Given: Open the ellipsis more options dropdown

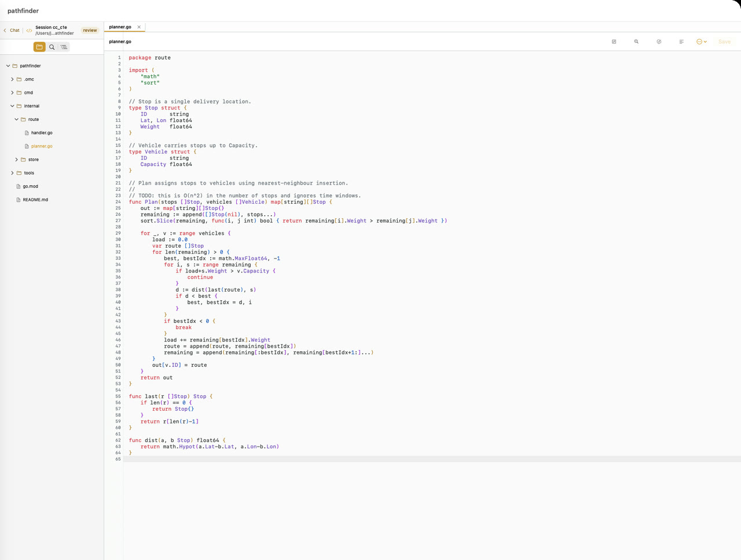Looking at the screenshot, I should [x=701, y=42].
